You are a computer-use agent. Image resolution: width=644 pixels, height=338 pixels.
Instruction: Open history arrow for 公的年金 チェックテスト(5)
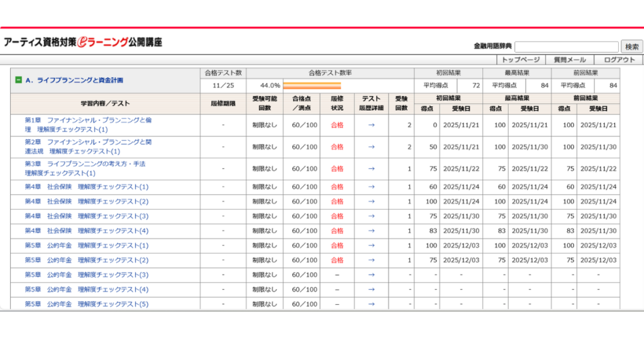(x=371, y=304)
